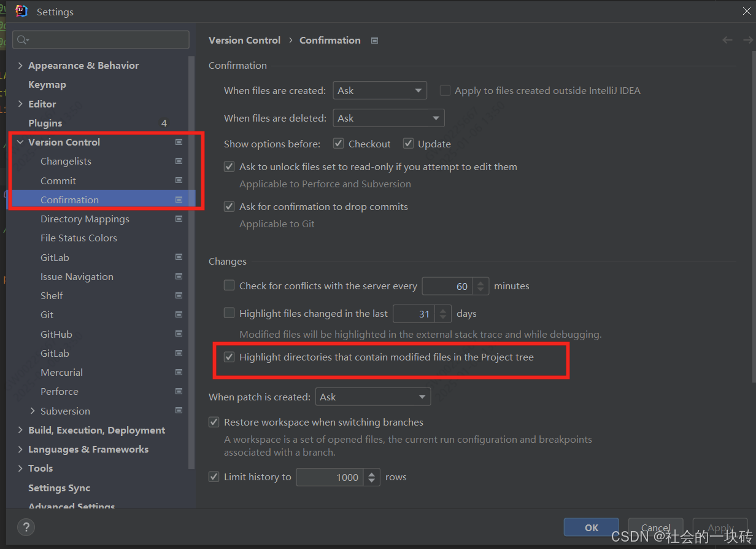Click the stepper on the Limit history field
Image resolution: width=756 pixels, height=549 pixels.
click(x=372, y=477)
